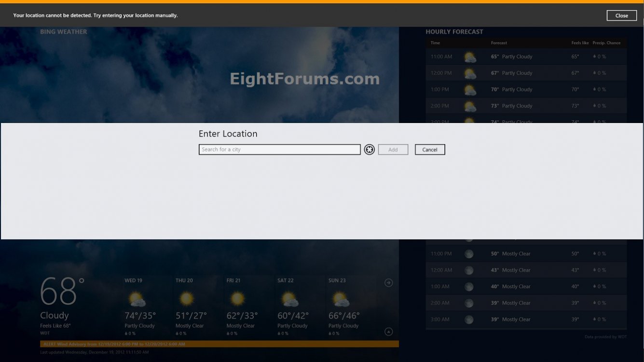Select the 1:00 PM hourly forecast row

[526, 90]
